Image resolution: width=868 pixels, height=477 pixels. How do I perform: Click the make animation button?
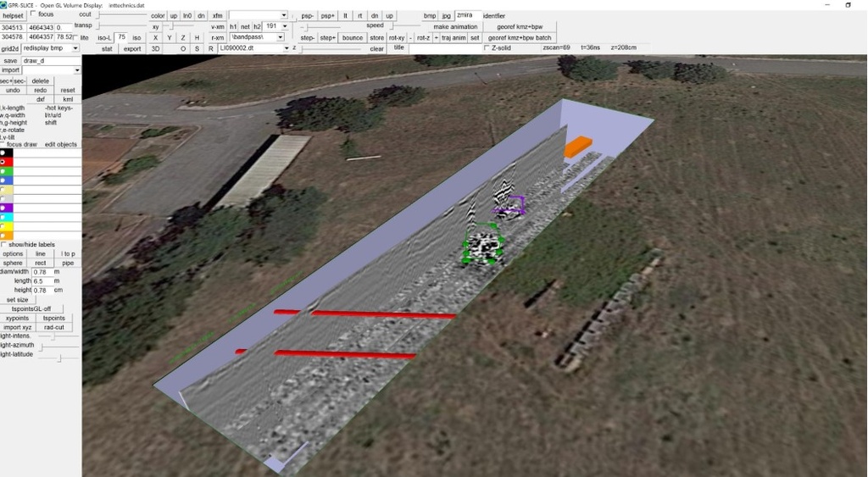click(455, 27)
